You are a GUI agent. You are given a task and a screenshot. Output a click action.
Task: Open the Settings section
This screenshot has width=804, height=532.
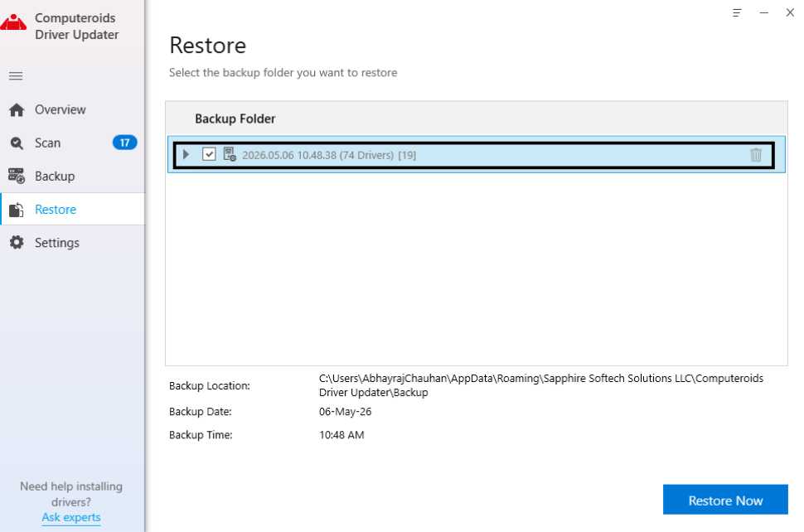click(x=72, y=243)
